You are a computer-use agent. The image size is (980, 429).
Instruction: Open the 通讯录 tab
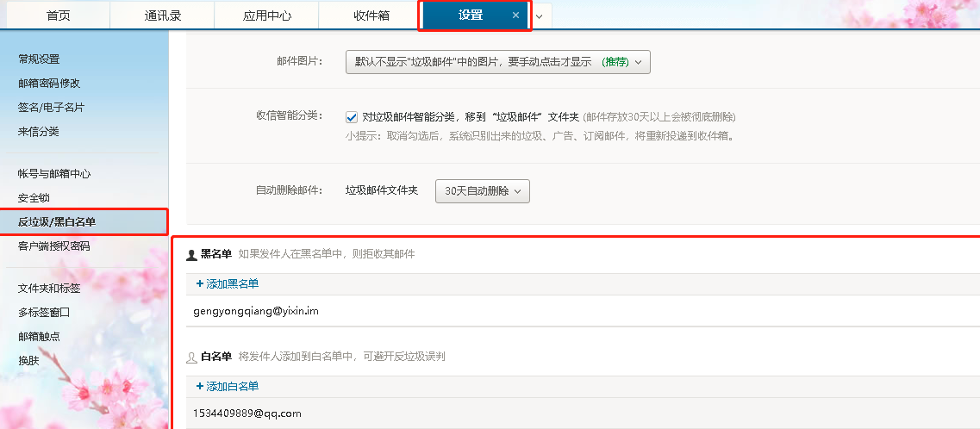tap(161, 16)
